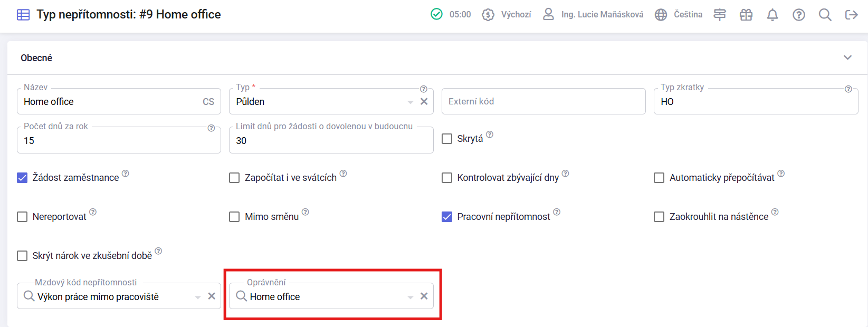Check Kontrolovat zbývající dny
Image resolution: width=868 pixels, height=327 pixels.
click(x=447, y=178)
